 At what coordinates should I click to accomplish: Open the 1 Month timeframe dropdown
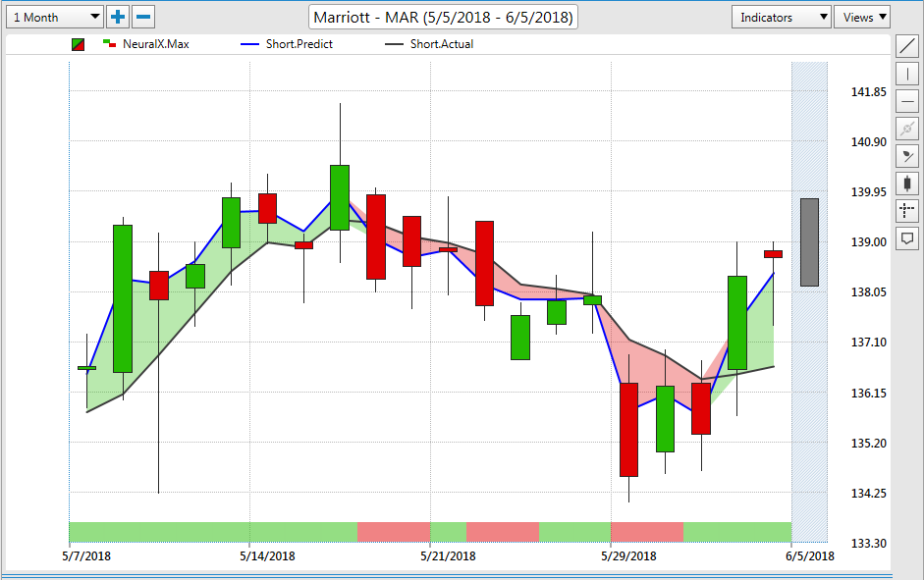pos(54,16)
